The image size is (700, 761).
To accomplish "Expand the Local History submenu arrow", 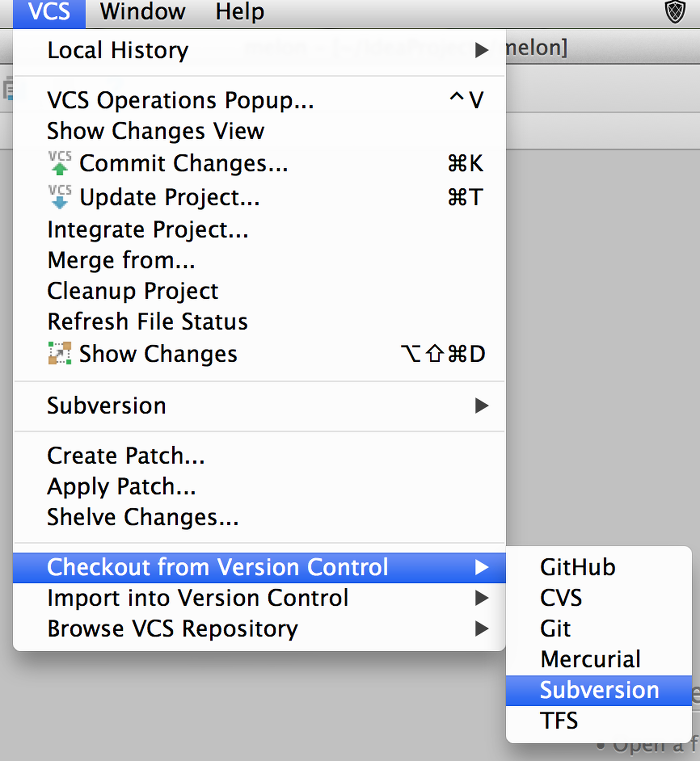I will 481,50.
